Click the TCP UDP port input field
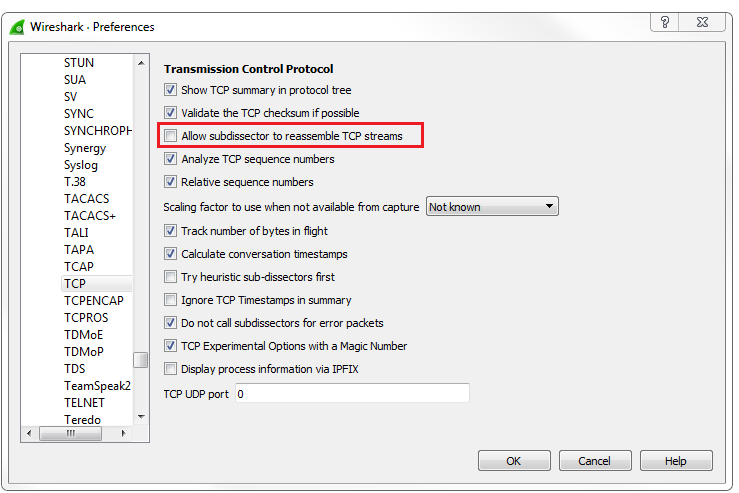Image resolution: width=739 pixels, height=493 pixels. click(351, 394)
